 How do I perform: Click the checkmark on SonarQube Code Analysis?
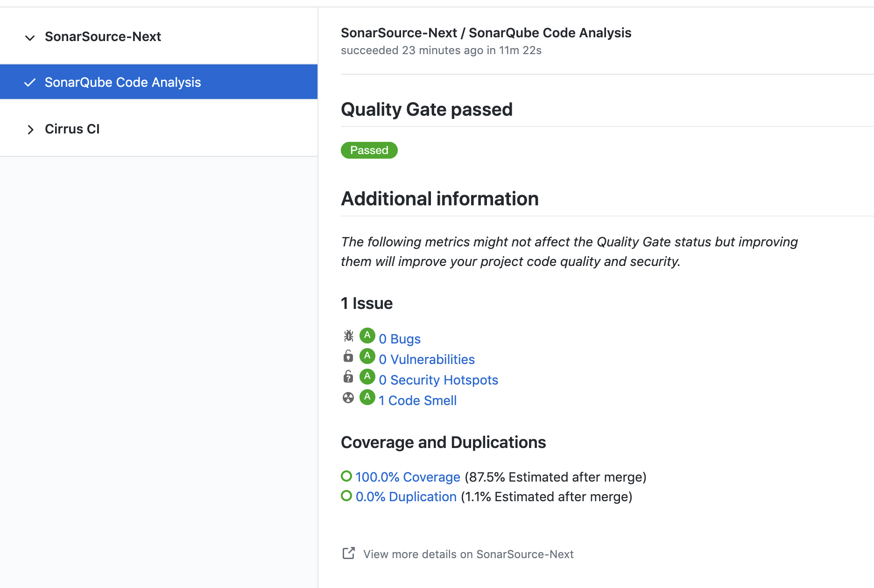30,83
